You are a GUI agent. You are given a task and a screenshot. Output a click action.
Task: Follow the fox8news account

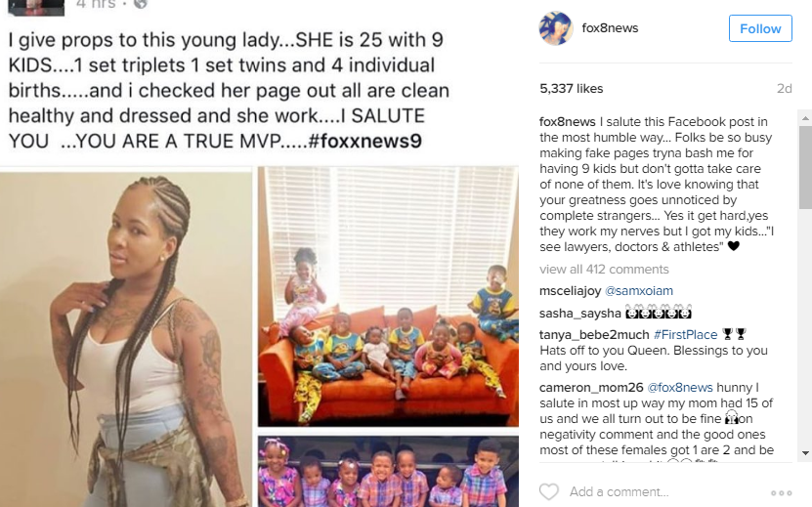click(760, 28)
